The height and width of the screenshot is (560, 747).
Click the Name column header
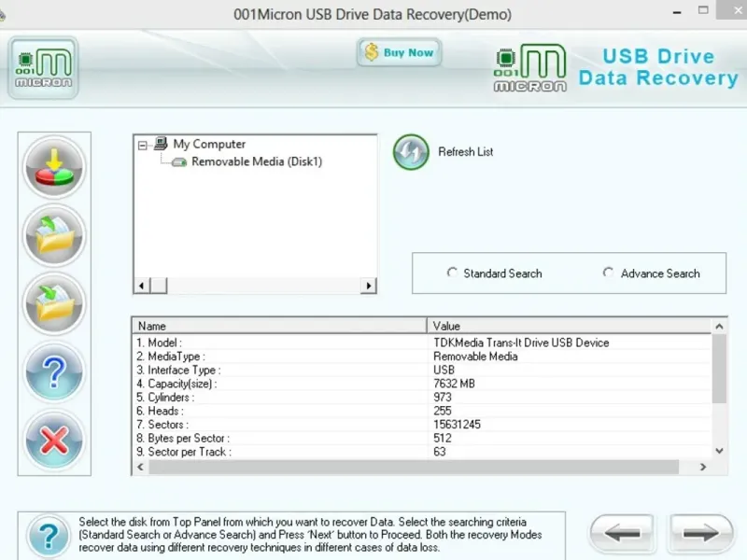coord(279,326)
